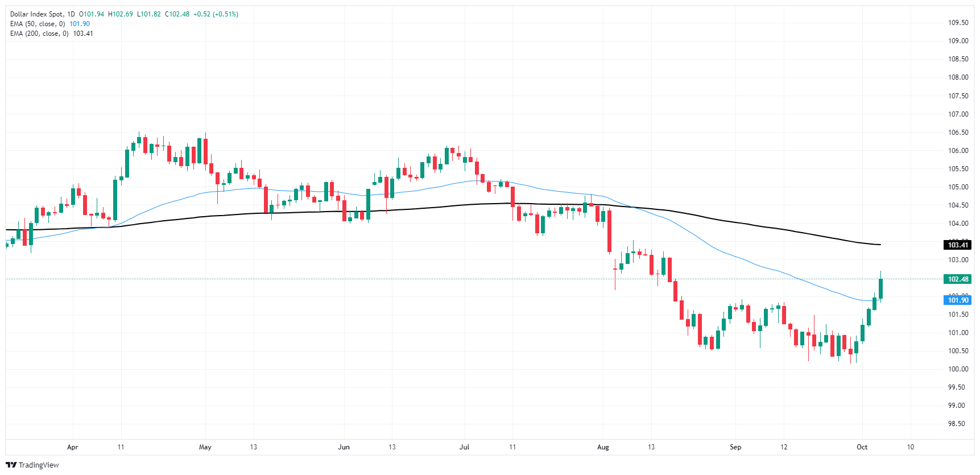Click the green 102.48 current price label
980x475 pixels.
(958, 279)
